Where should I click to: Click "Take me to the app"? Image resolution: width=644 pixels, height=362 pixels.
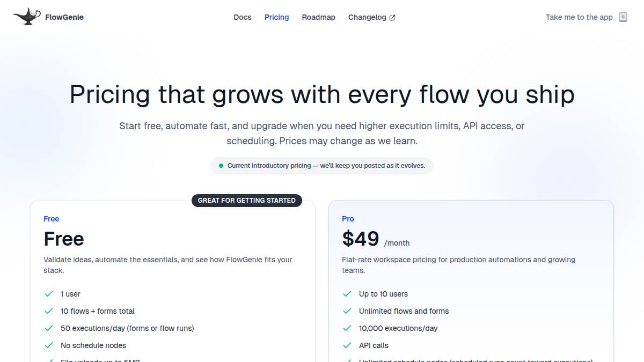point(579,17)
